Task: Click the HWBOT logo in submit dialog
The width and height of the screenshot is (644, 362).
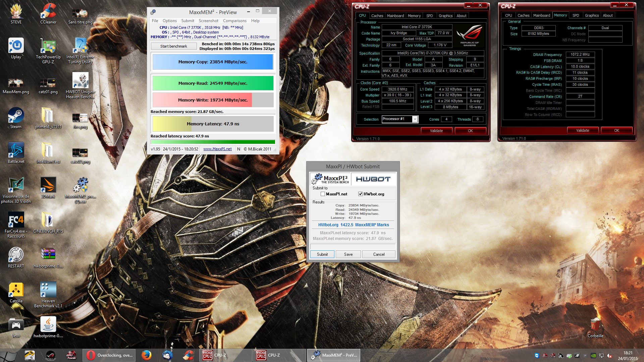Action: click(x=373, y=179)
